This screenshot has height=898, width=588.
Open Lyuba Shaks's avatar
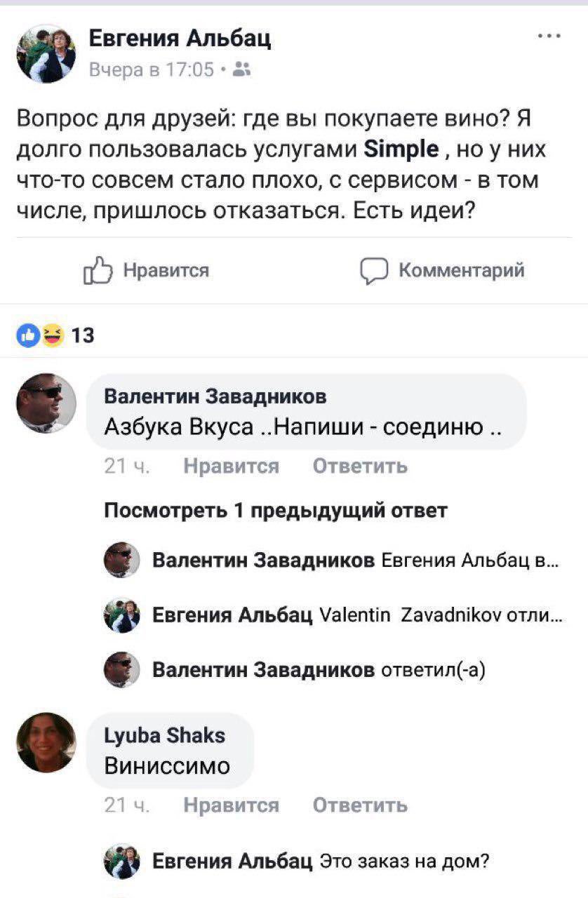[x=46, y=742]
